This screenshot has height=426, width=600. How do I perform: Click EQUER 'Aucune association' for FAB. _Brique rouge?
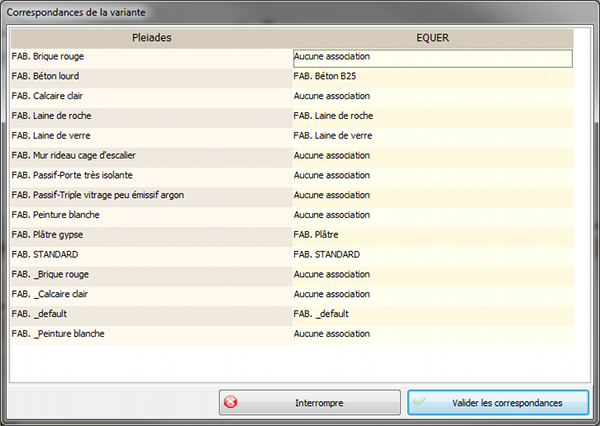[x=433, y=277]
